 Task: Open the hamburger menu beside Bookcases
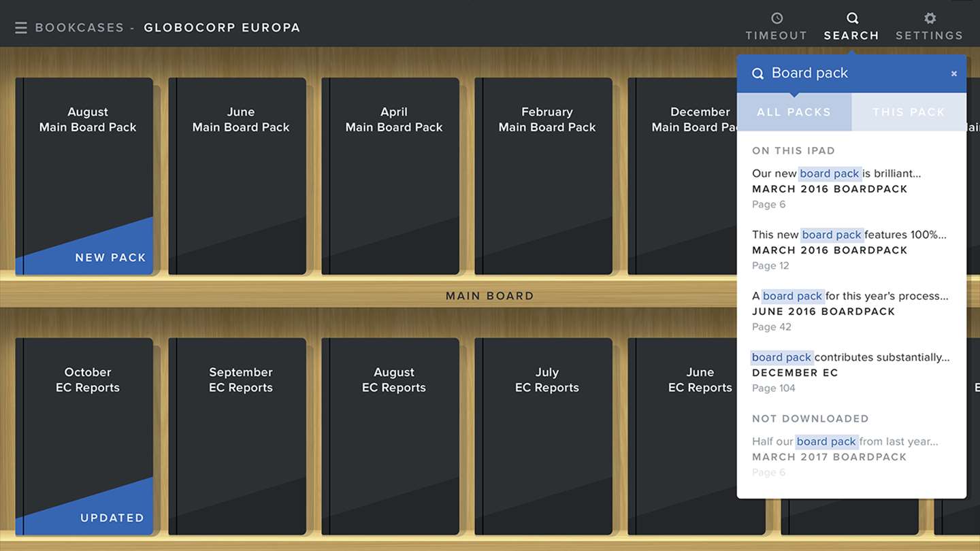click(21, 28)
